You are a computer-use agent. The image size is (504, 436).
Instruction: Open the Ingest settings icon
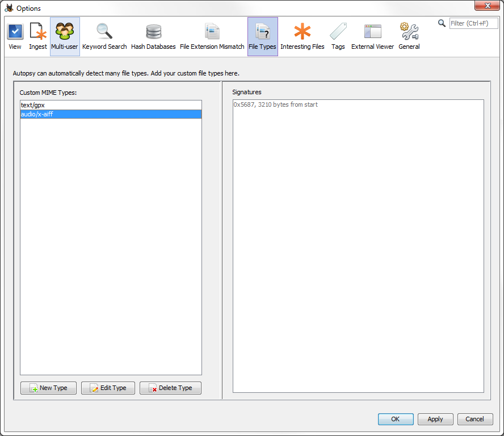coord(38,36)
